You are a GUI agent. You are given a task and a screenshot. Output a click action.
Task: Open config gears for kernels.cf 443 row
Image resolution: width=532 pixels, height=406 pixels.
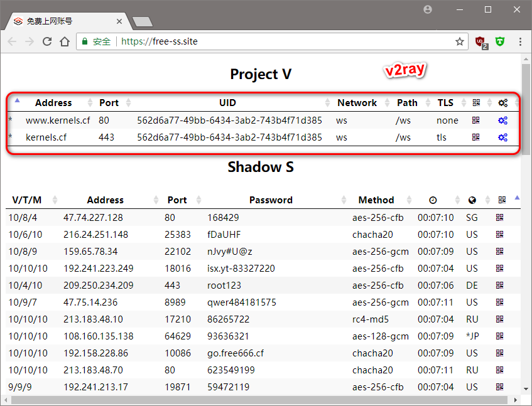(503, 137)
